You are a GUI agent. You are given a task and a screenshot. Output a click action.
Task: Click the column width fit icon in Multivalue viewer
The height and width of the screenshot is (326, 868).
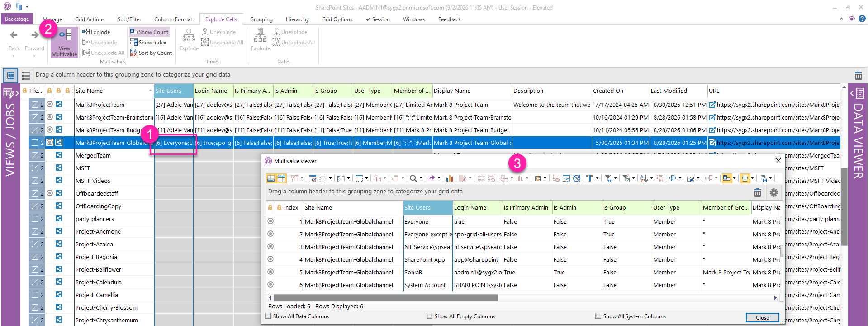(672, 178)
